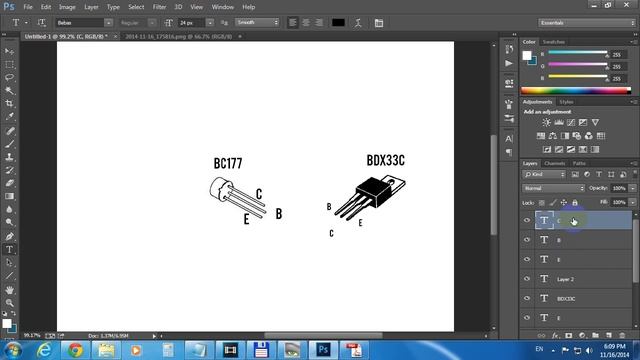Toggle the Character and Paragraph panels
This screenshot has height=360, width=640.
tap(379, 23)
